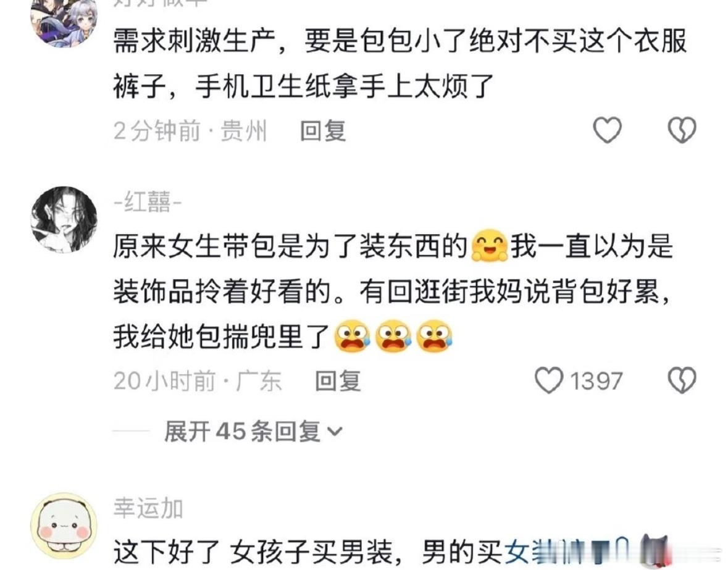Click the 20小时前 timestamp
The image size is (728, 570).
(x=164, y=381)
